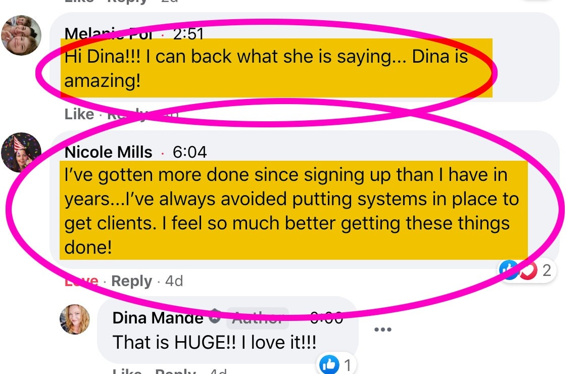Click the 4d timestamp under Nicole's comment
Viewport: 588px width, 374px height.
[174, 281]
